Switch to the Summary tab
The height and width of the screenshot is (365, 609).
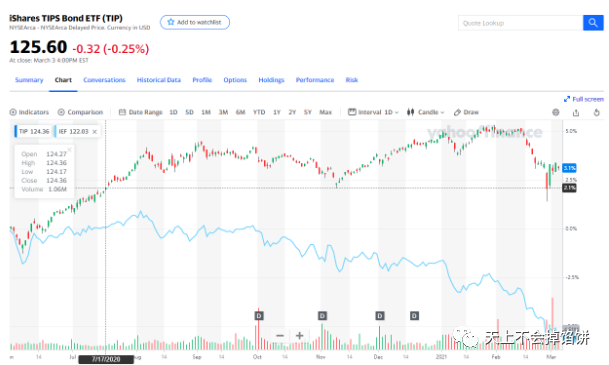(x=29, y=80)
